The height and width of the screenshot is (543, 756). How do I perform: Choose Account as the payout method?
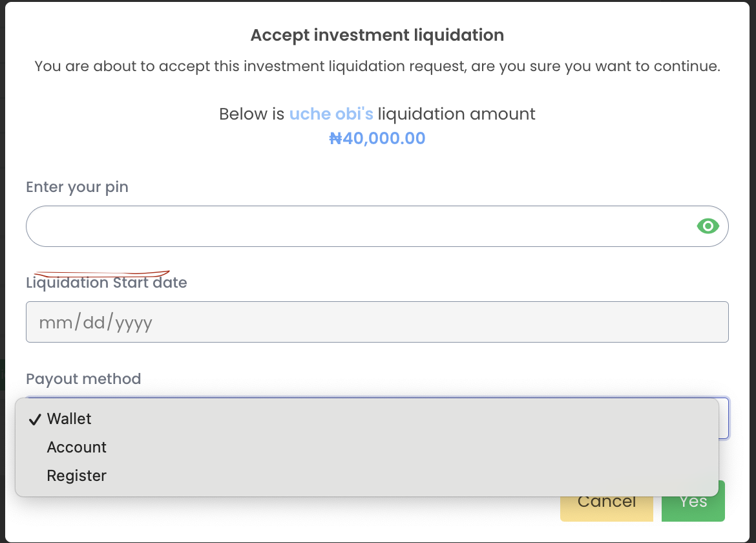coord(76,447)
